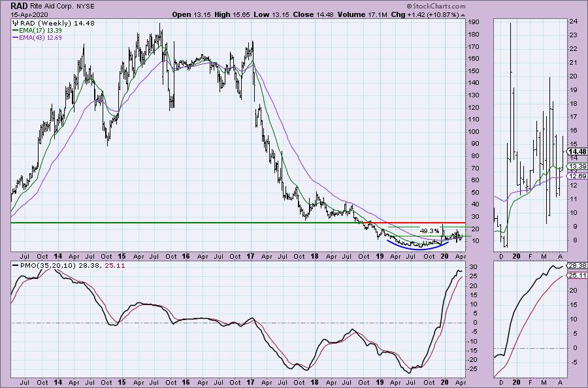This screenshot has height=388, width=588.
Task: Click the 17 year label under price chart
Action: pyautogui.click(x=250, y=257)
